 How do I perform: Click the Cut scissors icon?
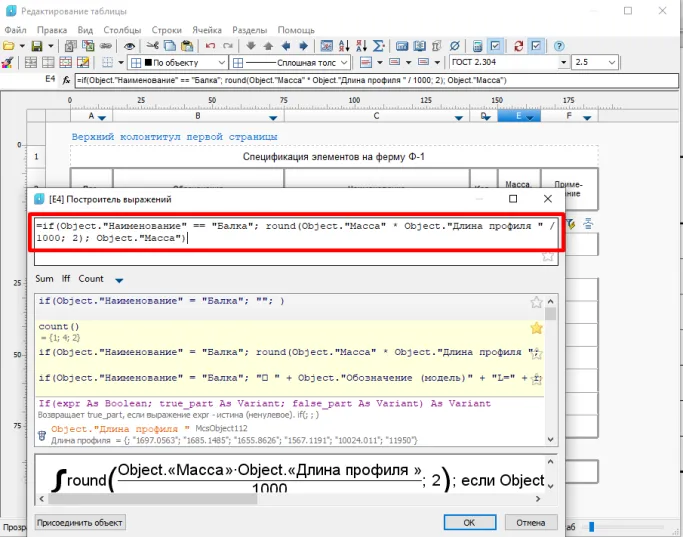coord(152,46)
